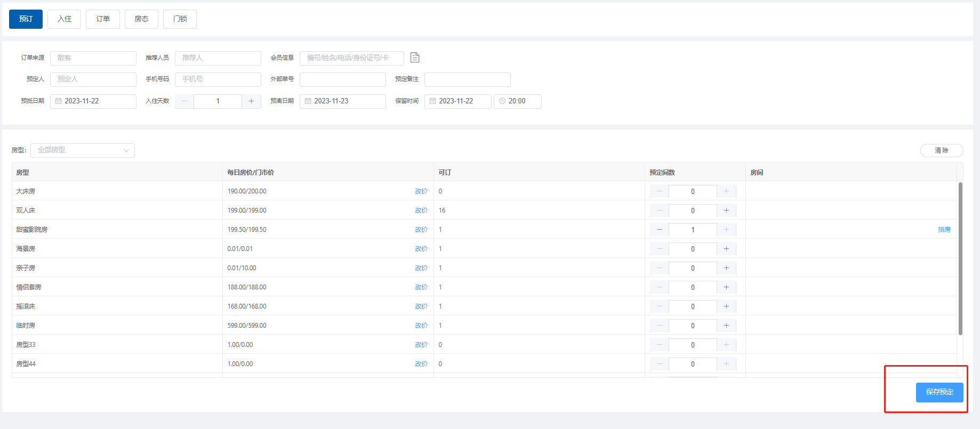Decrease 入住天数 with the minus button
The image size is (980, 429).
click(x=184, y=101)
